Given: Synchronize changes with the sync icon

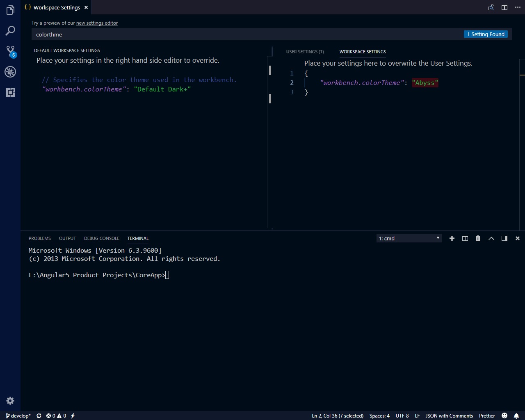Looking at the screenshot, I should click(39, 415).
